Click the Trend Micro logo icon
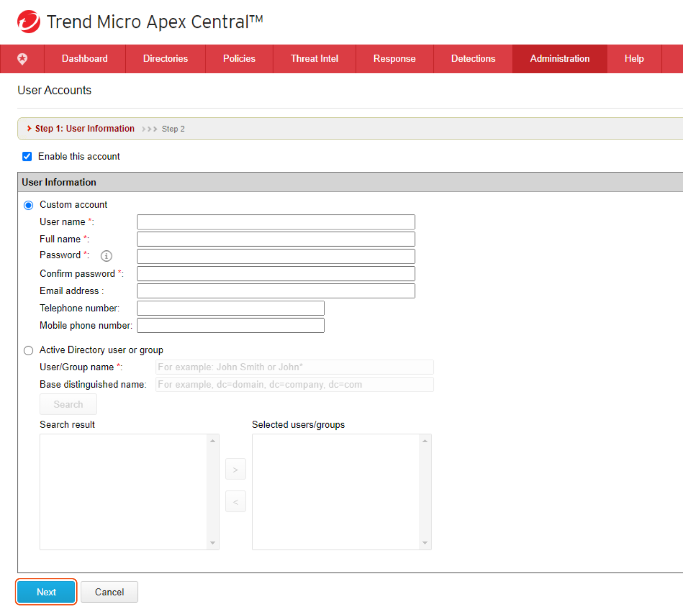The width and height of the screenshot is (683, 616). coord(28,22)
